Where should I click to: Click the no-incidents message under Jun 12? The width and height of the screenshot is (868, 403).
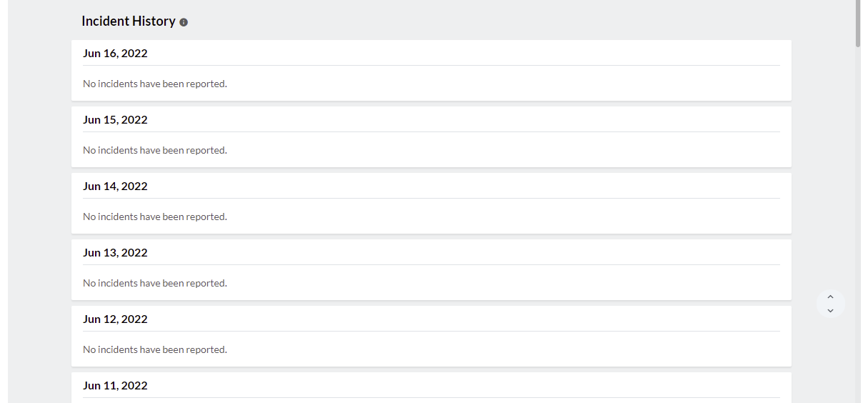coord(155,350)
